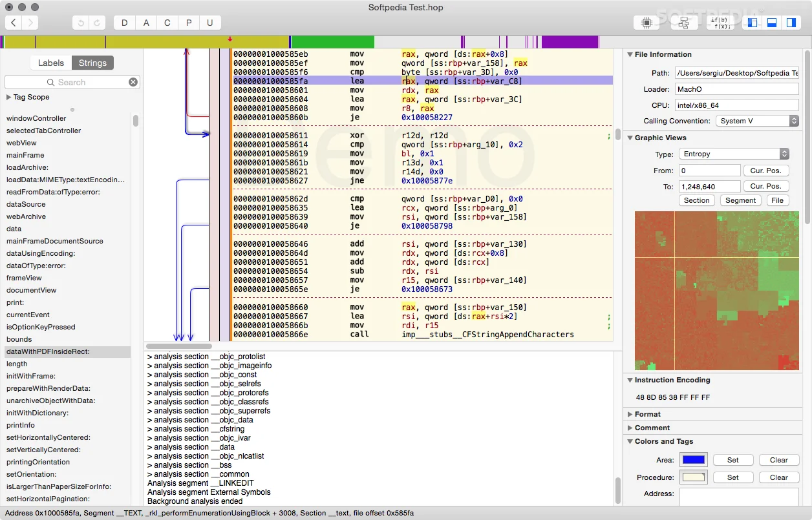Click the redo arrow icon
This screenshot has width=812, height=520.
coord(97,22)
